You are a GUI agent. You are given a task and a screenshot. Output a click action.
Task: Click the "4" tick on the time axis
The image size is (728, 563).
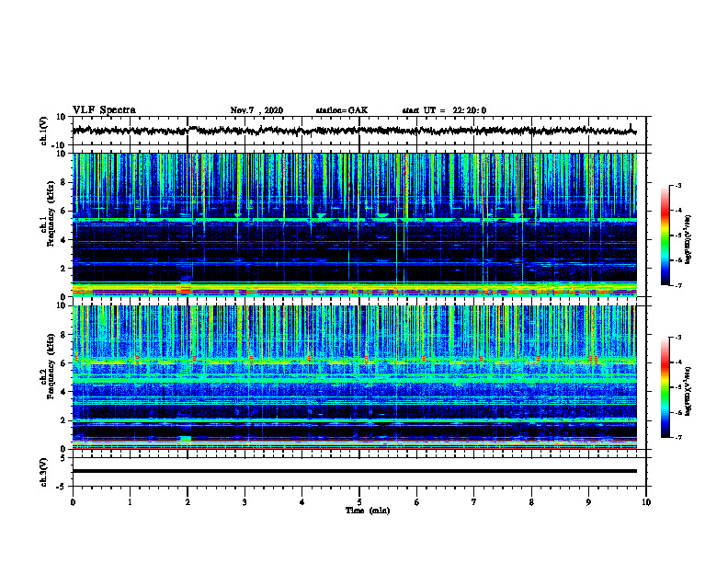pos(302,502)
